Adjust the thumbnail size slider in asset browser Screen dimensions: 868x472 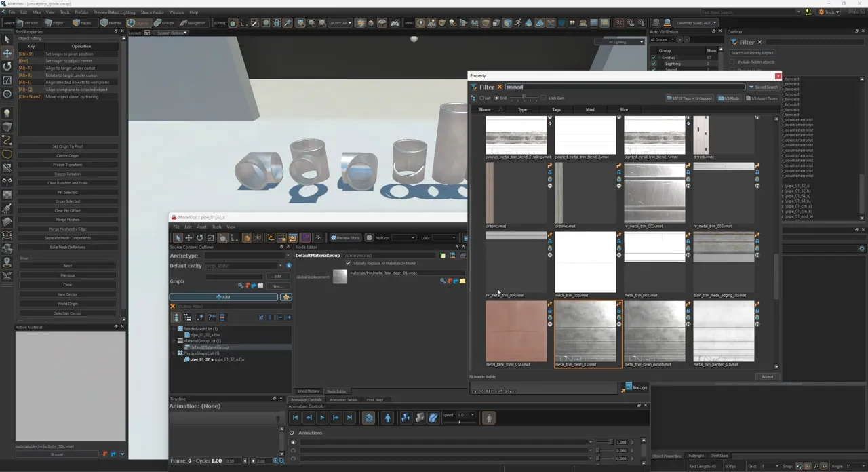(x=524, y=98)
